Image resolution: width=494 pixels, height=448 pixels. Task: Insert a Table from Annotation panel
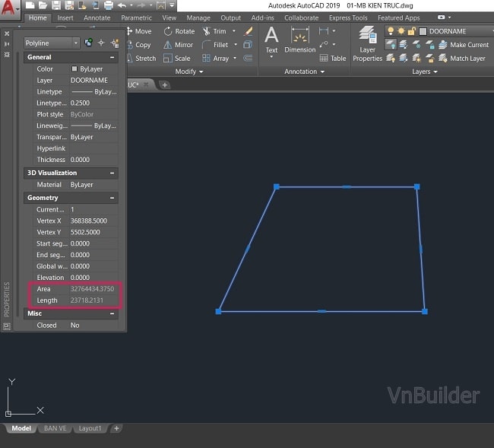click(333, 58)
